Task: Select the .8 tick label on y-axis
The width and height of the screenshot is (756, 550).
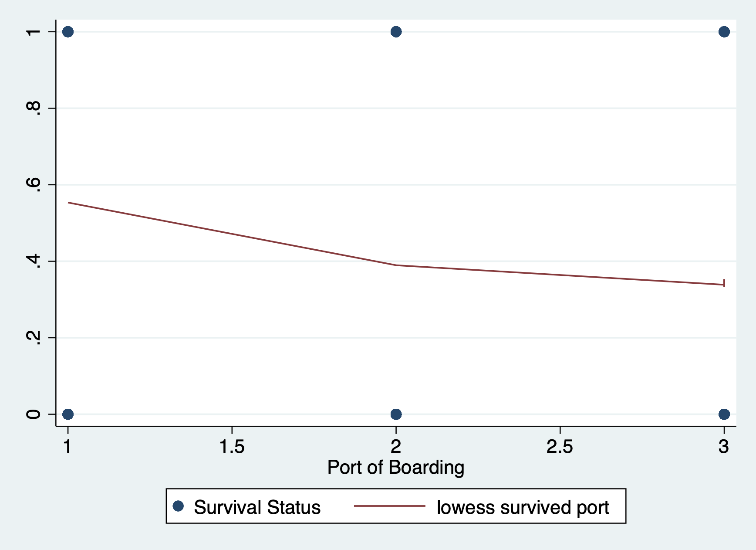Action: point(34,108)
